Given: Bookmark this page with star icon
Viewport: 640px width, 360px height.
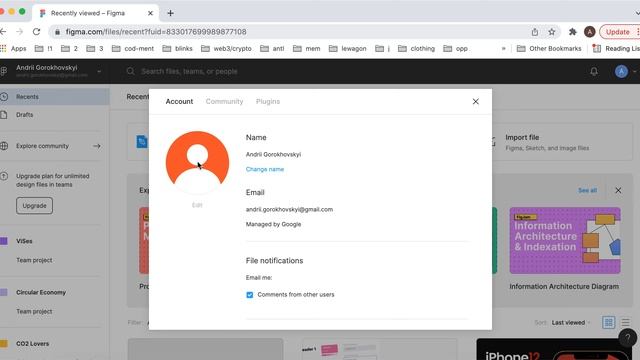Looking at the screenshot, I should [551, 32].
